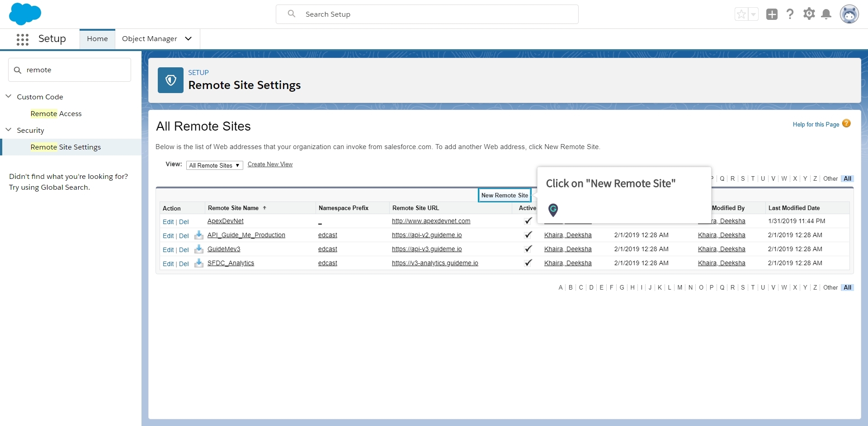Collapse the Security section
This screenshot has width=868, height=426.
click(x=8, y=130)
